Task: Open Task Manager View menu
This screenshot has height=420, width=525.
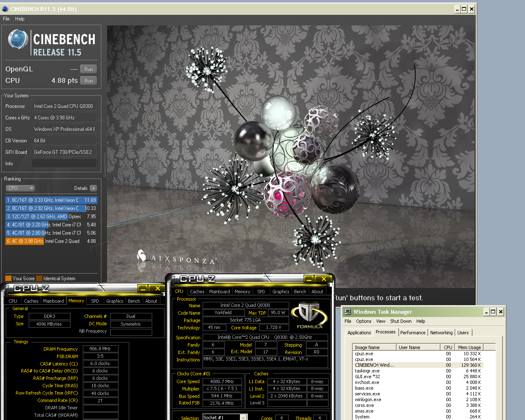Action: [381, 321]
